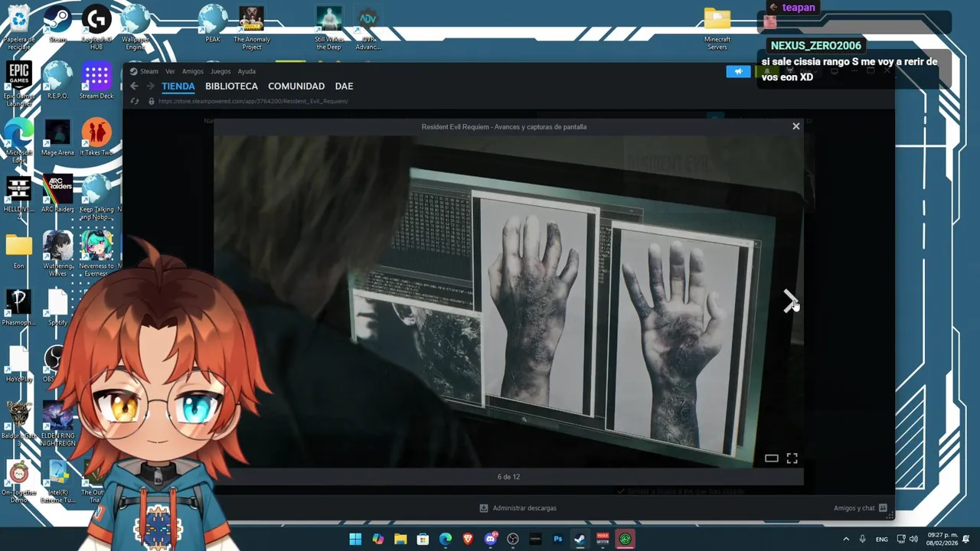Open the Juegos menu
The height and width of the screenshot is (551, 980).
pos(220,71)
